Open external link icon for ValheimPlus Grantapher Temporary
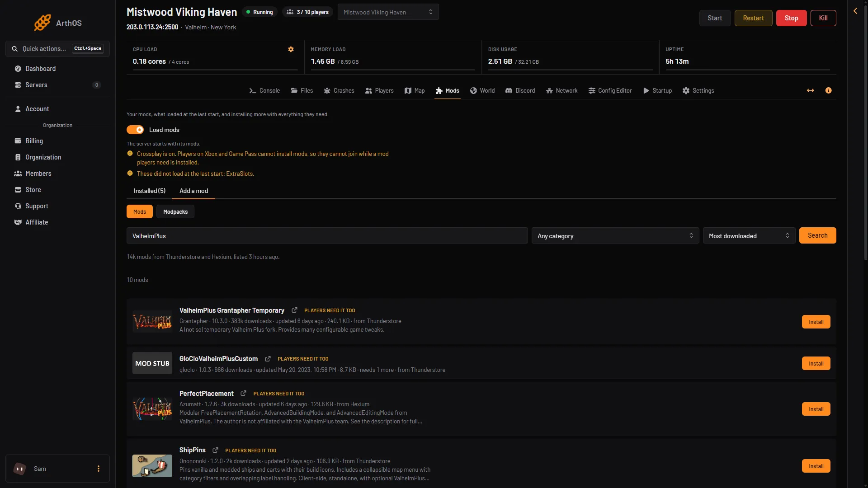Viewport: 868px width, 488px height. tap(295, 310)
